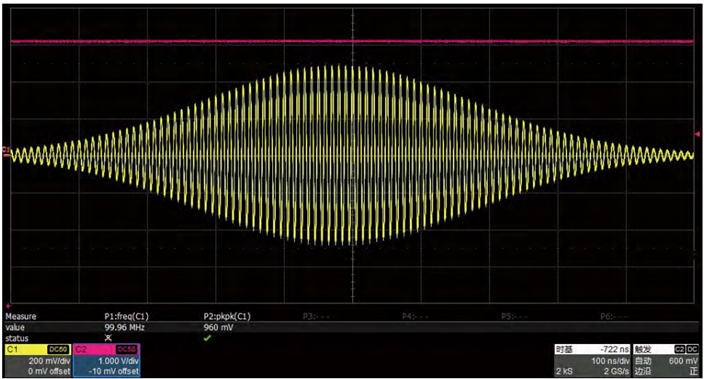This screenshot has height=379, width=704.
Task: Open the empty P5 measurement slot
Action: click(515, 317)
